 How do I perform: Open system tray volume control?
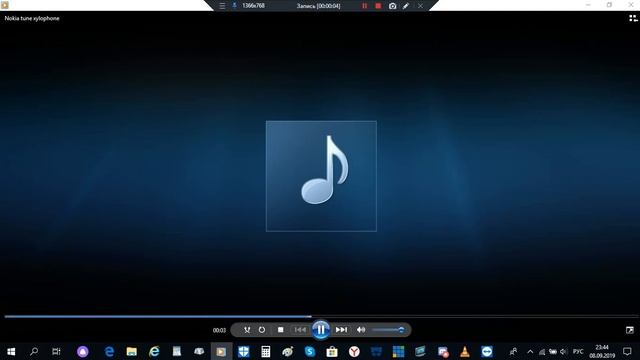(564, 351)
